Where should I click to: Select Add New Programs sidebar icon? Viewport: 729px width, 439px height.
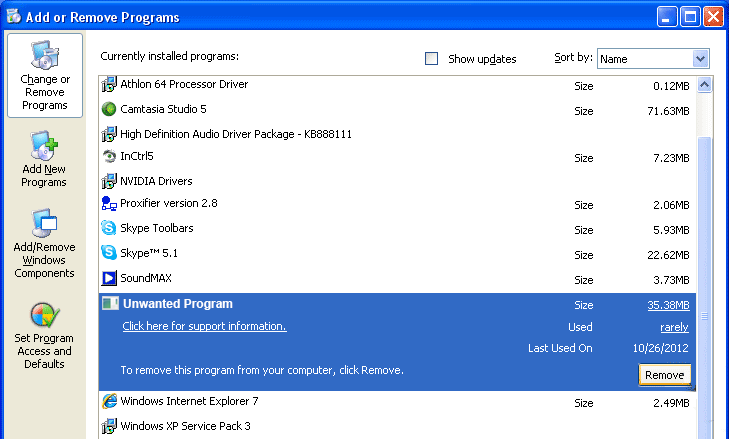pos(45,146)
